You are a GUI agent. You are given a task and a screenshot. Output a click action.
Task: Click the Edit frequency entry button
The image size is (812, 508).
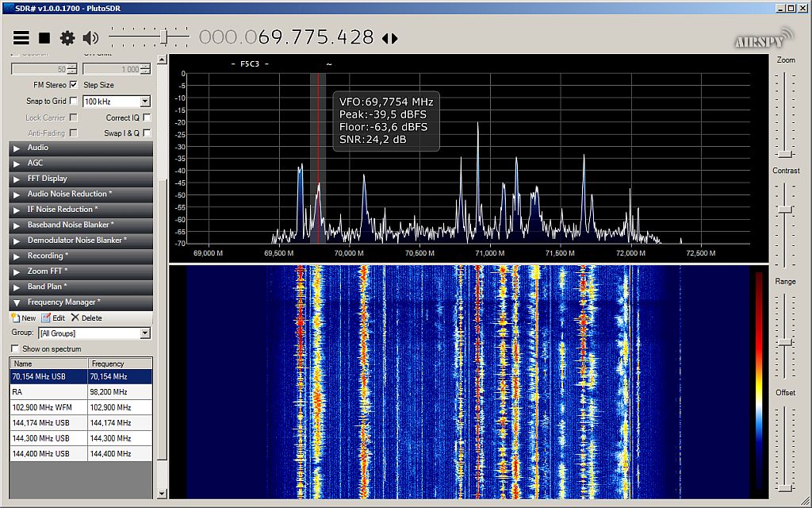pyautogui.click(x=53, y=317)
